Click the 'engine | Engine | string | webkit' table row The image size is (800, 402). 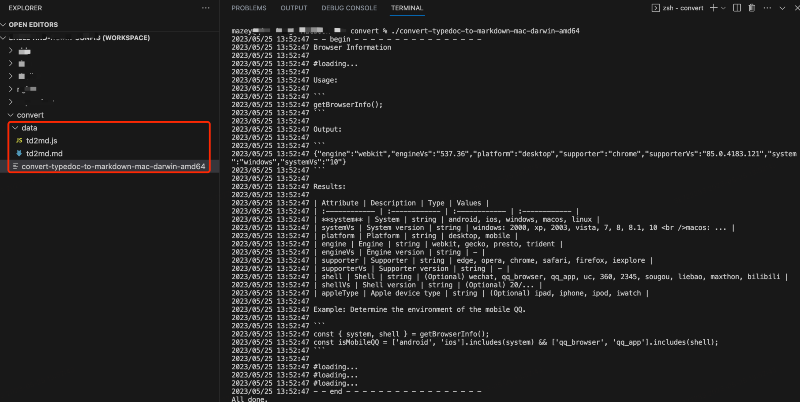pos(438,244)
